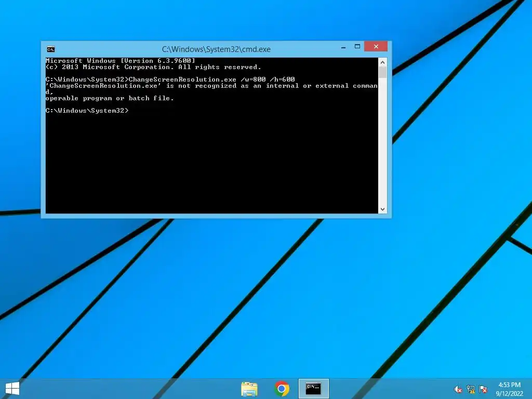Click the last 'C:\Windows\System32>' prompt
This screenshot has width=532, height=399.
pyautogui.click(x=87, y=111)
